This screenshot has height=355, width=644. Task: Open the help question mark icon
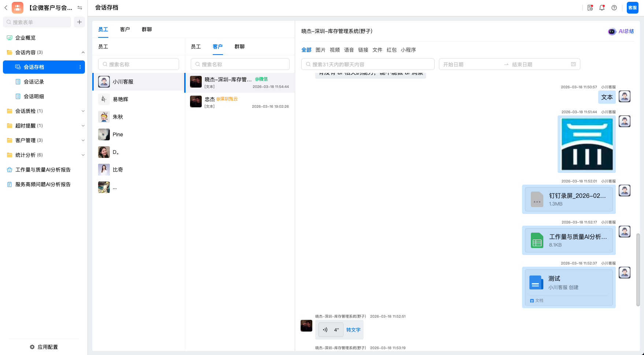[614, 8]
